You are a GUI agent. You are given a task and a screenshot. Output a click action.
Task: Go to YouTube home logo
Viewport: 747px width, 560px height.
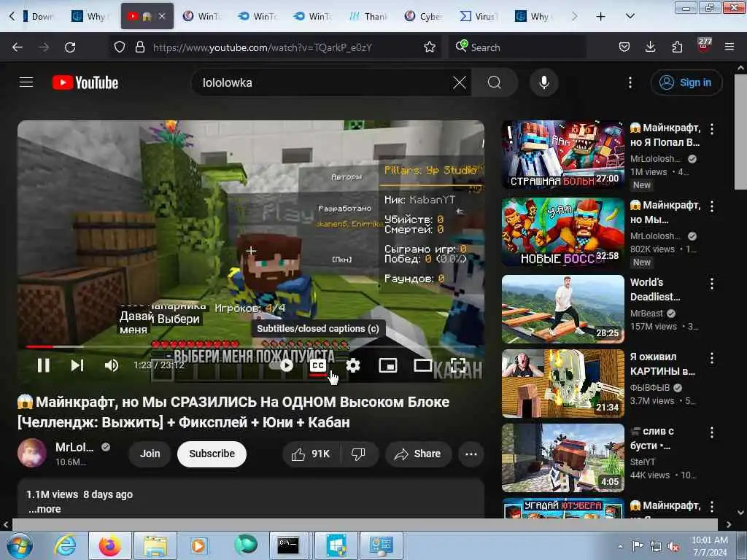coord(85,82)
